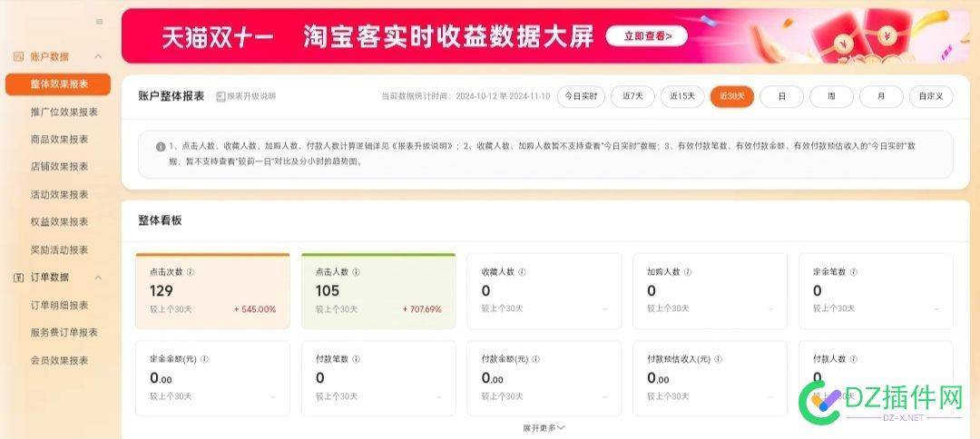Open 服务费订单报表 in sidebar
Screen dimensions: 980x439
click(64, 333)
